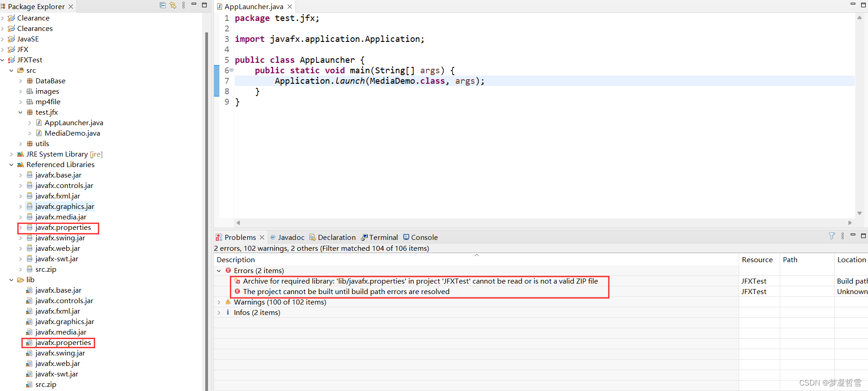Place cursor on line 7 Application.launch code
This screenshot has height=391, width=868.
click(380, 81)
